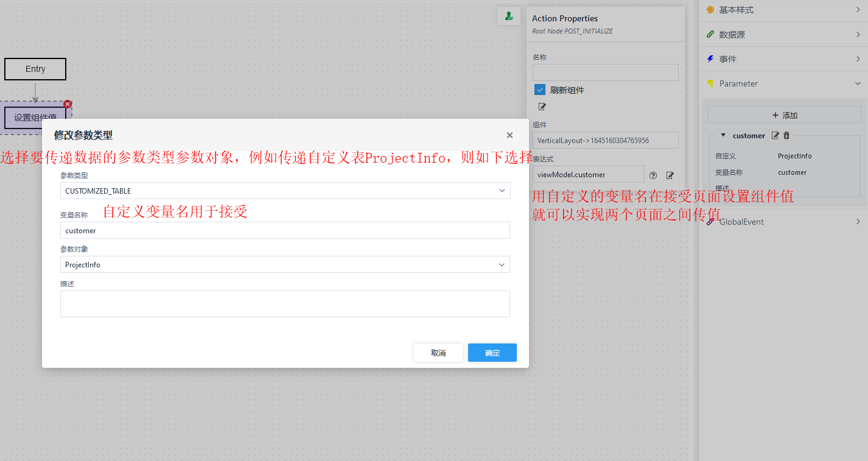Collapse the customer parameter tree node
868x461 pixels.
tap(723, 136)
